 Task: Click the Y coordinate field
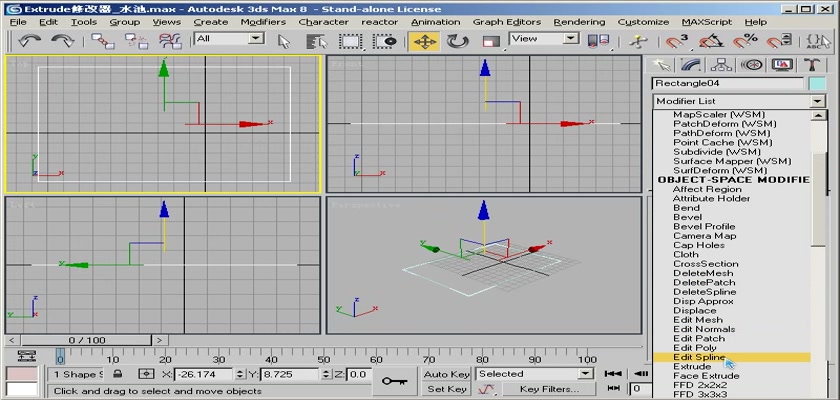click(x=289, y=374)
